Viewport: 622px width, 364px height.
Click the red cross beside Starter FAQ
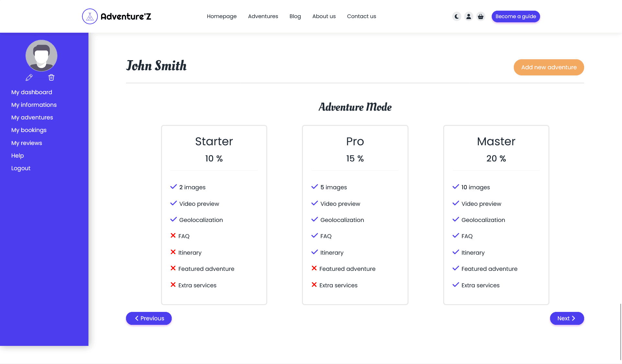click(173, 236)
